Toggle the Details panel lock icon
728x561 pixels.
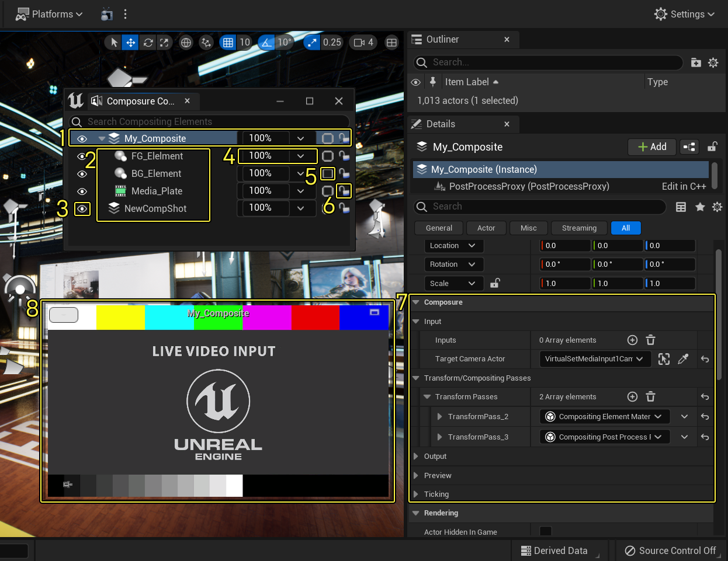click(x=712, y=147)
